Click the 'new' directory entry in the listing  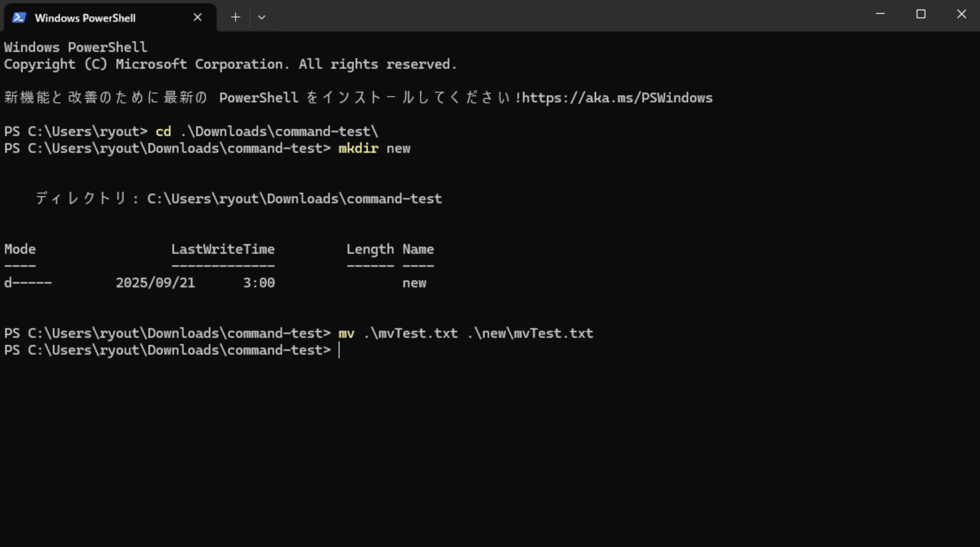(x=414, y=283)
